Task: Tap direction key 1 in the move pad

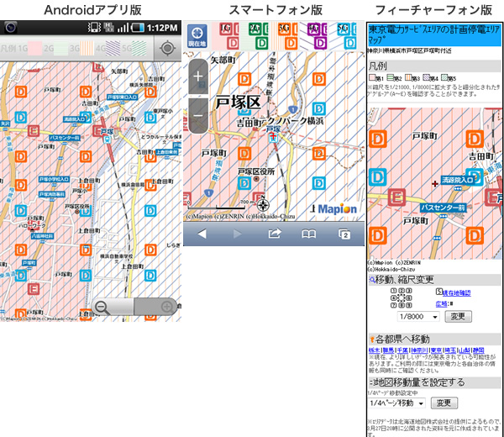Action: (393, 291)
